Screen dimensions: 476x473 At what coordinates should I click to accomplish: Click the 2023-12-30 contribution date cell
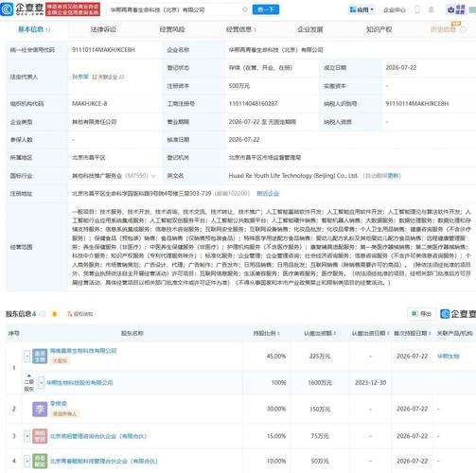tap(370, 383)
